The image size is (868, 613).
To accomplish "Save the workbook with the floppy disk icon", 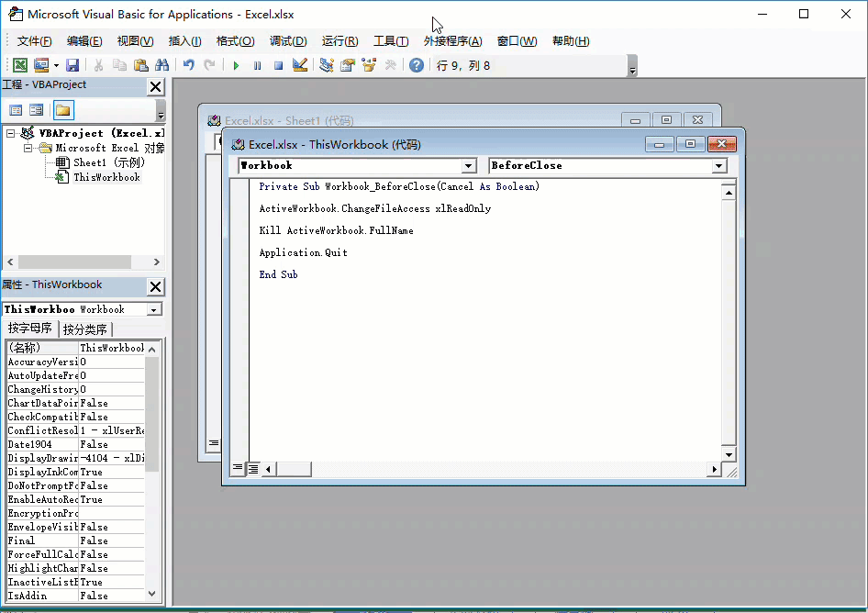I will pos(72,65).
